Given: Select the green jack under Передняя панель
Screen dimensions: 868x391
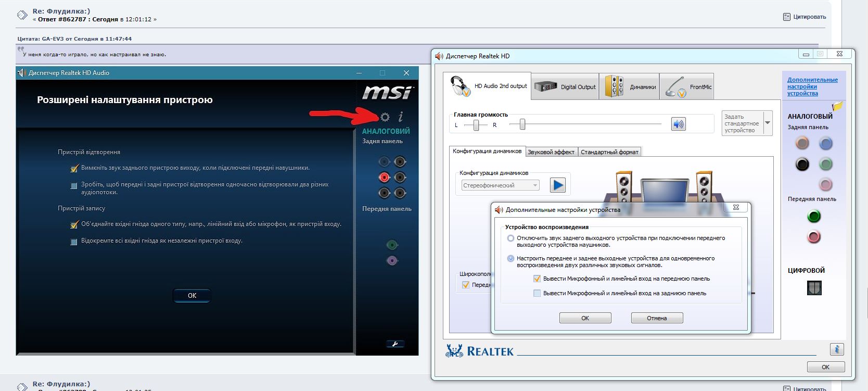Looking at the screenshot, I should pyautogui.click(x=814, y=216).
